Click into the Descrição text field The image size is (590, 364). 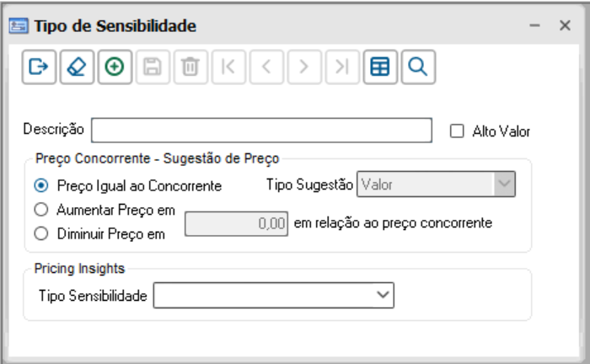(261, 131)
